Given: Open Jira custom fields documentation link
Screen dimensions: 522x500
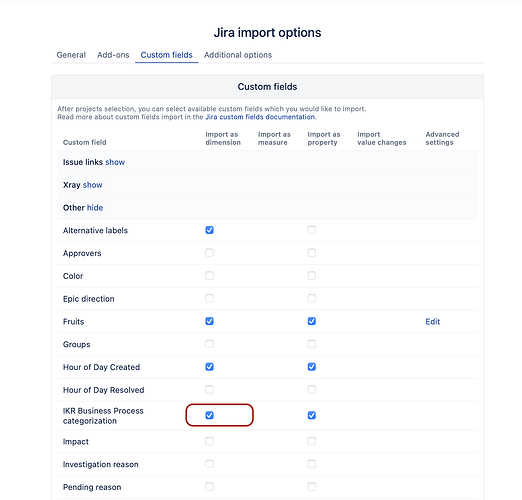Looking at the screenshot, I should (260, 117).
